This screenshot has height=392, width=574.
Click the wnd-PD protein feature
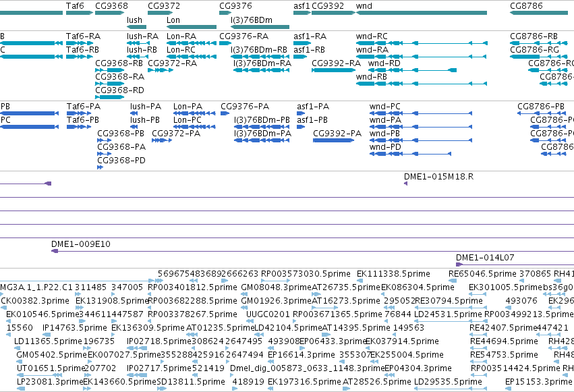point(410,154)
